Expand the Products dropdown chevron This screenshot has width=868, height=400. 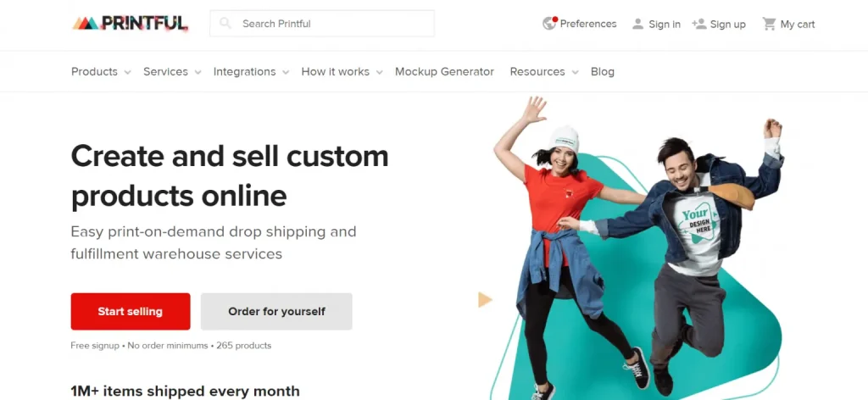pos(128,73)
